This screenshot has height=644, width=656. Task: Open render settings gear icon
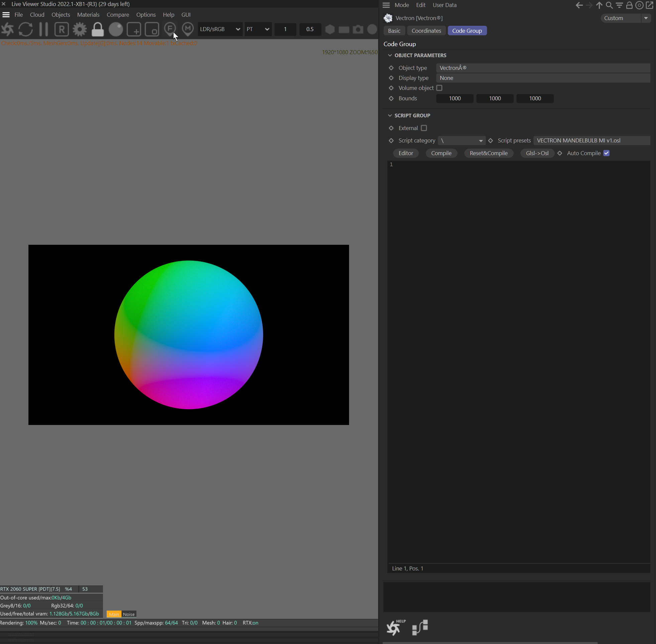(x=80, y=29)
